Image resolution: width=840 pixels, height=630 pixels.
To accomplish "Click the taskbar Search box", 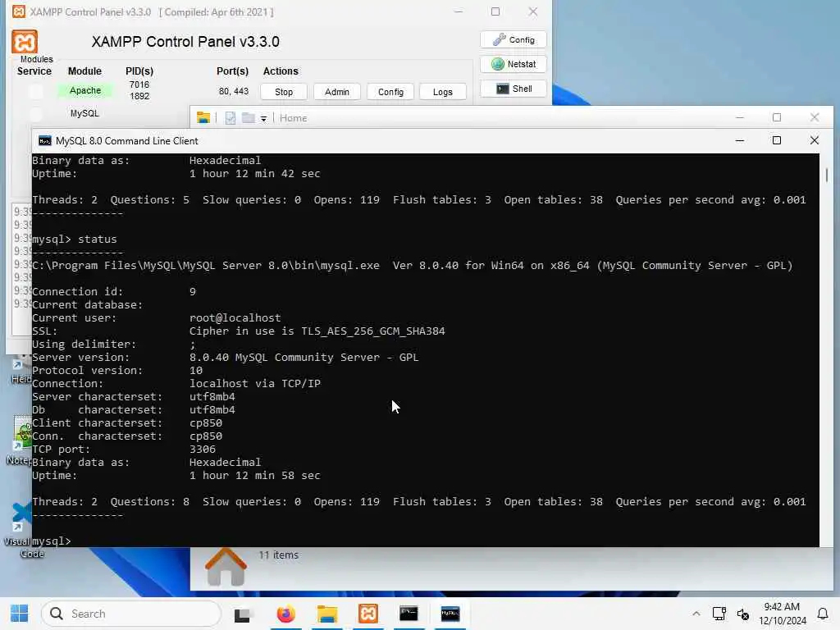I will click(131, 614).
